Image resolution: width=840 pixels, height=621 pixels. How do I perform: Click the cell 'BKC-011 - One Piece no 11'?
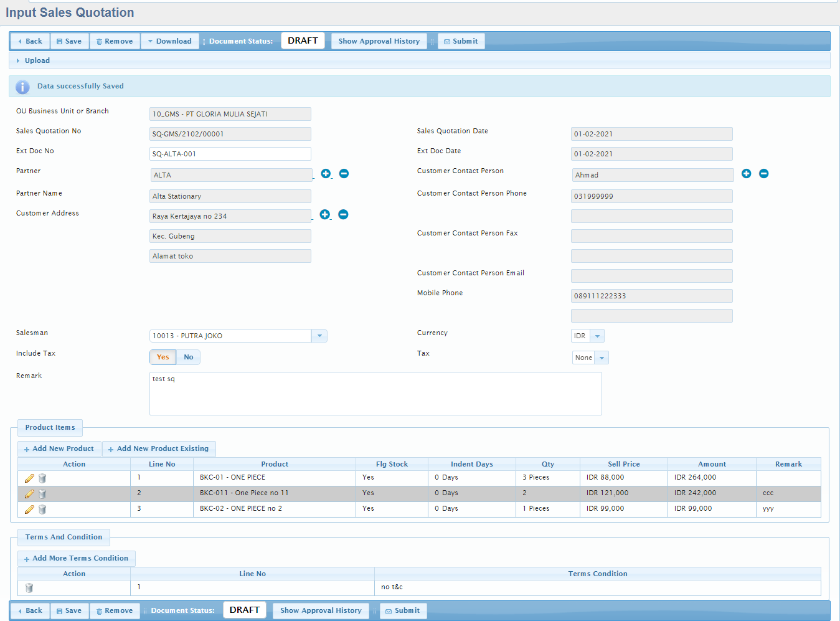275,493
